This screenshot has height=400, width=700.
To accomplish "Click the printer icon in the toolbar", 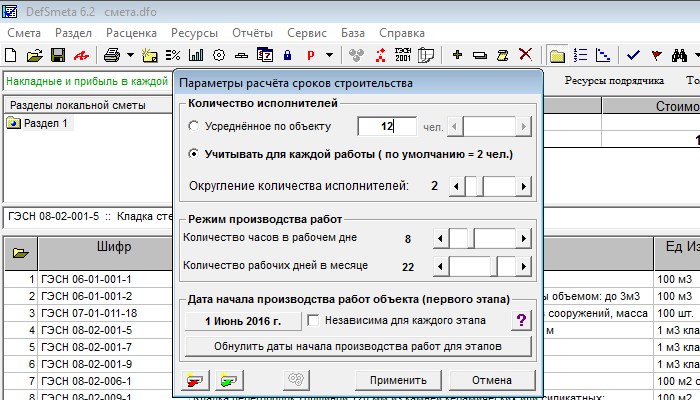I will click(112, 54).
